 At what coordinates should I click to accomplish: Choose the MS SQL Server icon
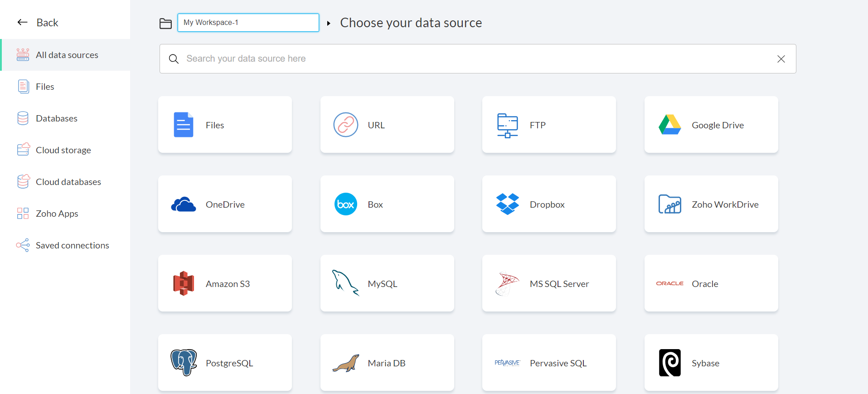508,283
